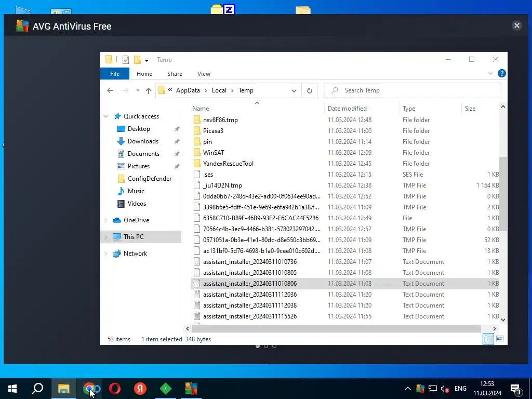
Task: Open AVG icon in taskbar
Action: tap(191, 389)
